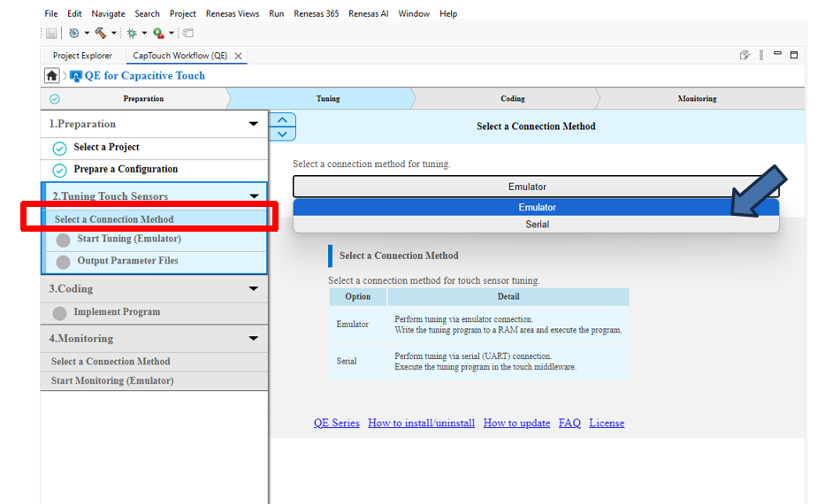The image size is (825, 504).
Task: Go to the Monitoring workflow stage
Action: (697, 99)
